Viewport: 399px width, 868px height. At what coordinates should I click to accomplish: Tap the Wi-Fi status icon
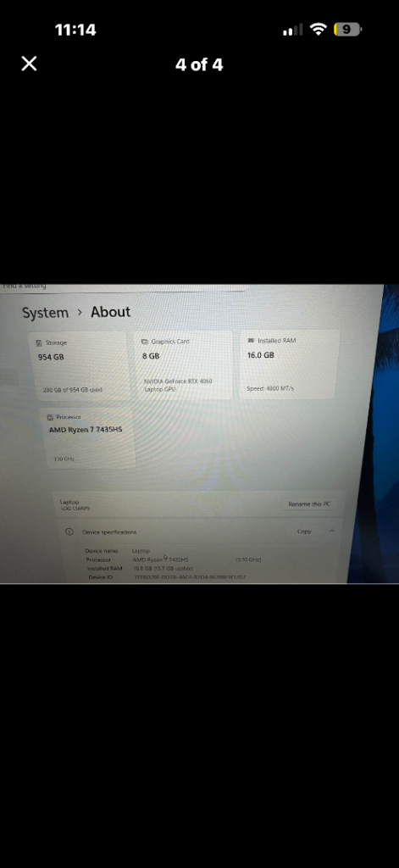click(x=319, y=30)
